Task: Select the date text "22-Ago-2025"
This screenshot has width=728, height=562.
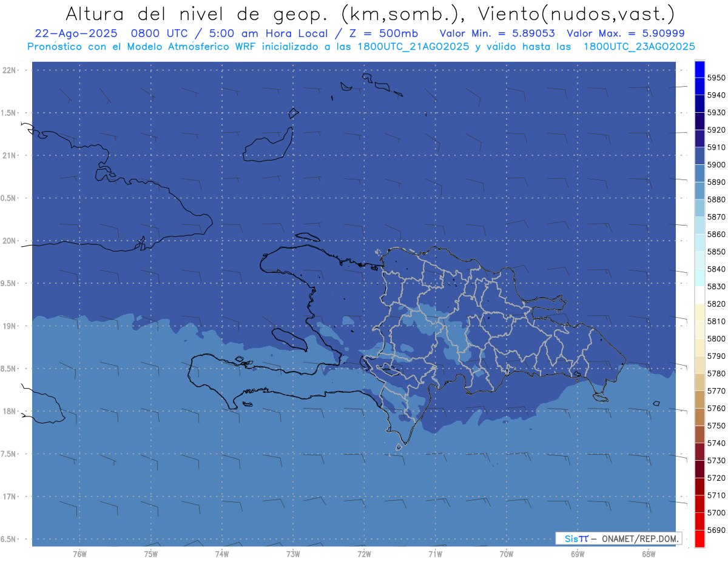Action: [76, 33]
